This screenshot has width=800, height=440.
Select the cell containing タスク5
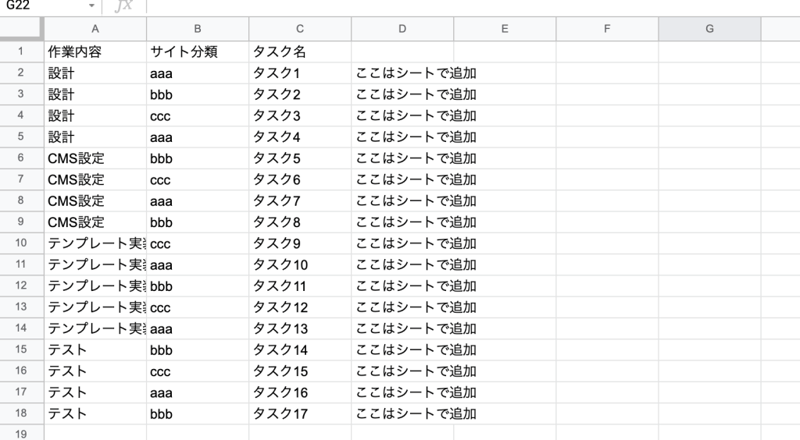(x=300, y=157)
